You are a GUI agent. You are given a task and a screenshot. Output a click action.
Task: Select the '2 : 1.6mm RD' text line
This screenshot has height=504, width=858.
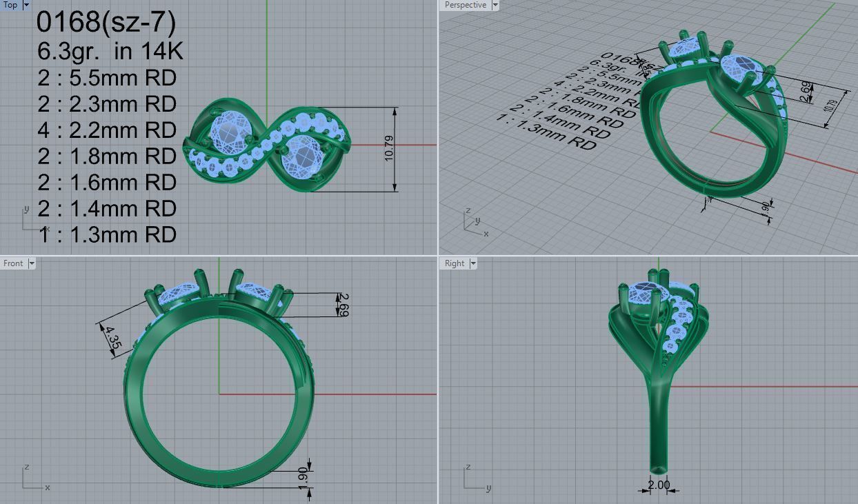pos(108,182)
